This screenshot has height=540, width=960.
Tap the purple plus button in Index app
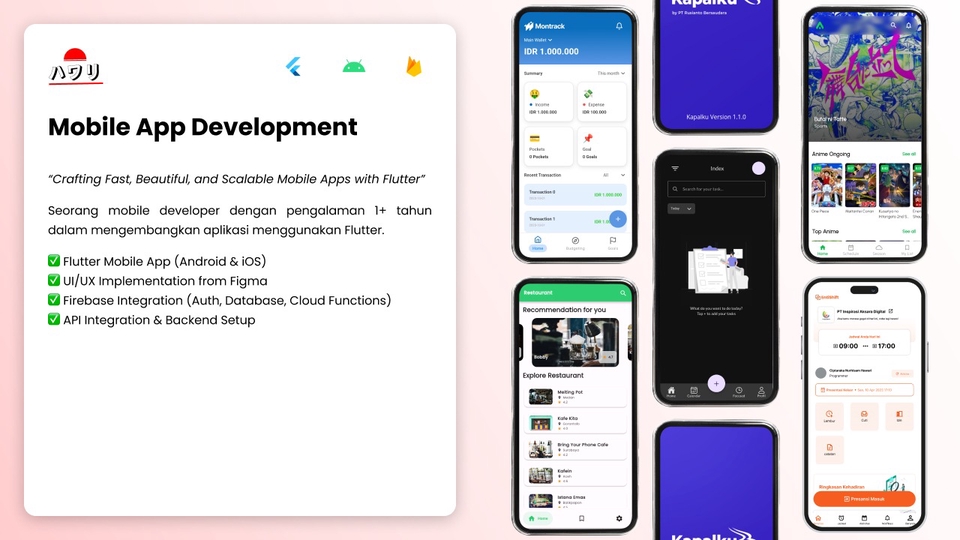tap(716, 383)
